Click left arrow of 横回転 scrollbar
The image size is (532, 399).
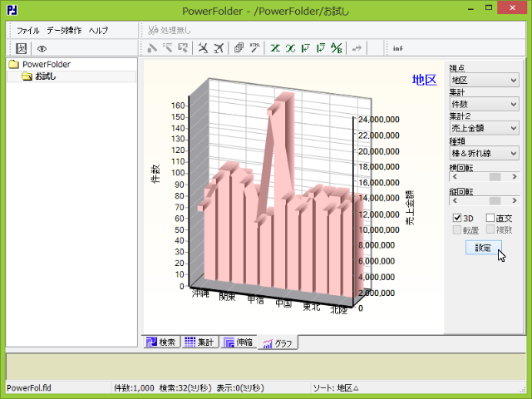[455, 177]
